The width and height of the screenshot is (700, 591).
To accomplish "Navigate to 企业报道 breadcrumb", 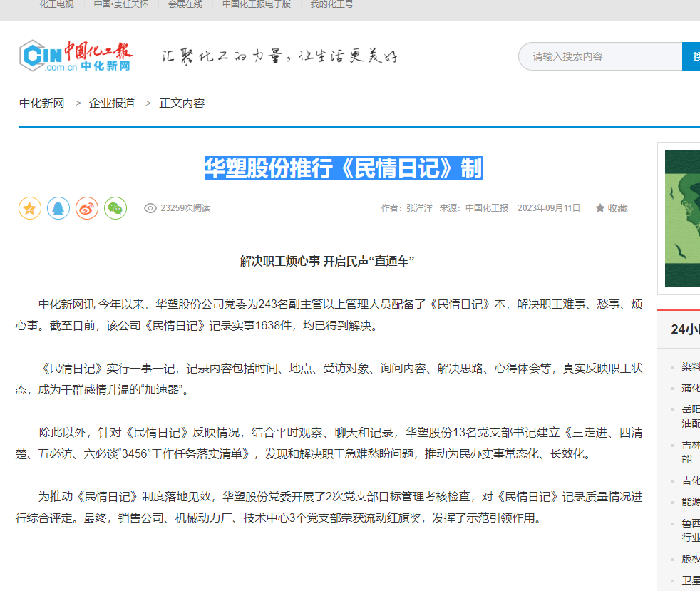I will pyautogui.click(x=112, y=103).
